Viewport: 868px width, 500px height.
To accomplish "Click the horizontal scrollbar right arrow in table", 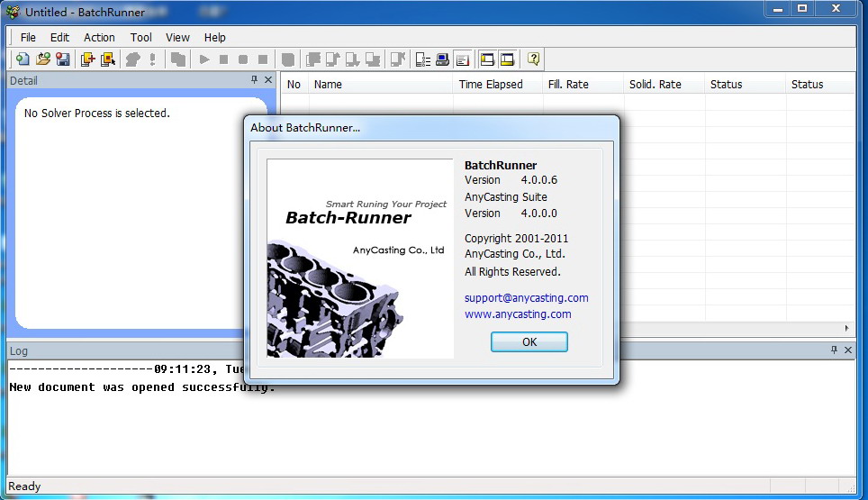I will pyautogui.click(x=847, y=328).
